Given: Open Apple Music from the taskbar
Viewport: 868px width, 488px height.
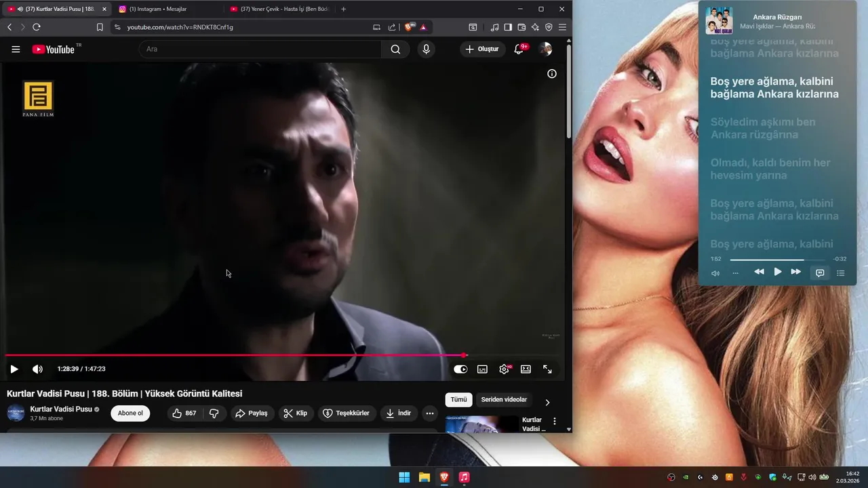Looking at the screenshot, I should point(464,477).
